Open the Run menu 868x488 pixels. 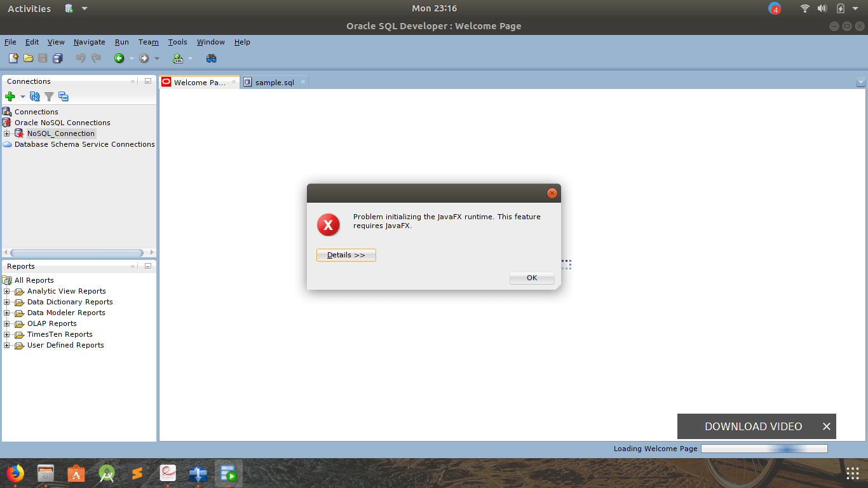click(x=122, y=42)
